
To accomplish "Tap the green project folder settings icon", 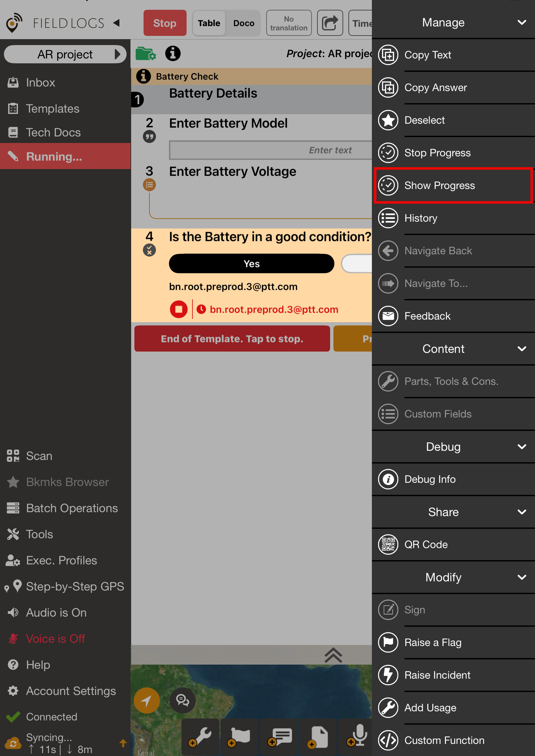I will point(145,54).
